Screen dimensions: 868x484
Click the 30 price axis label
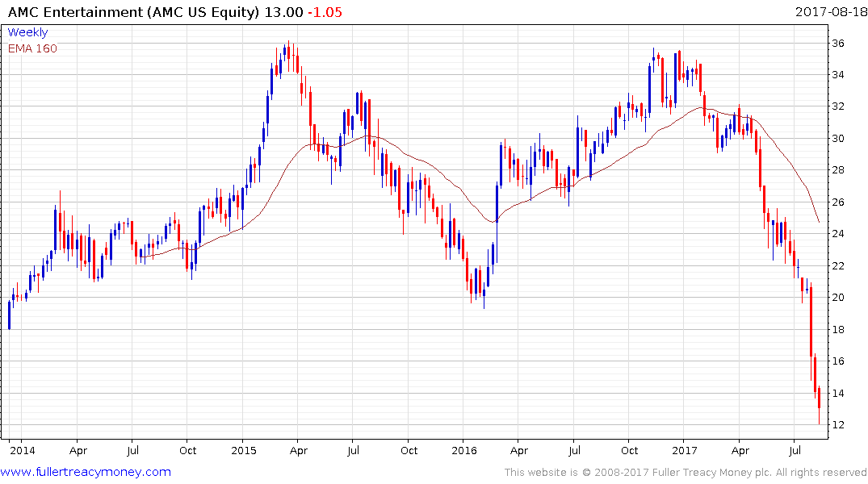coord(838,138)
